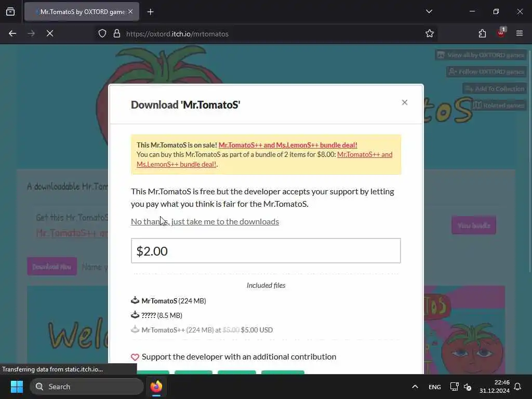Viewport: 532px width, 399px height.
Task: Click the '????? (8.5 MB)' file entry
Action: point(162,315)
